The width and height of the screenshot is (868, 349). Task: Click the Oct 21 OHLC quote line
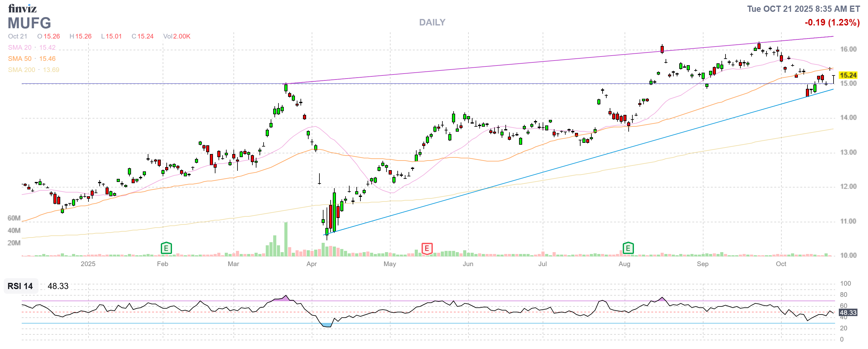(17, 36)
